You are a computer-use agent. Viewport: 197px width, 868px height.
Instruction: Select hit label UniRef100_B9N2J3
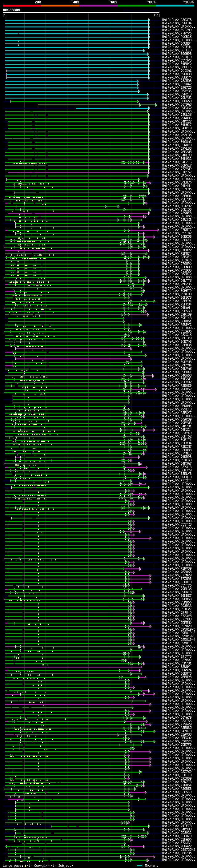(x=177, y=94)
